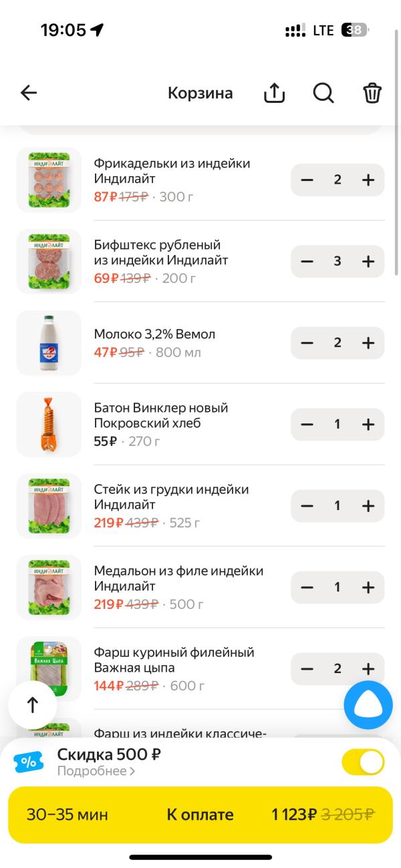Remove one Батон Винклер from cart
This screenshot has height=868, width=401.
click(x=307, y=424)
